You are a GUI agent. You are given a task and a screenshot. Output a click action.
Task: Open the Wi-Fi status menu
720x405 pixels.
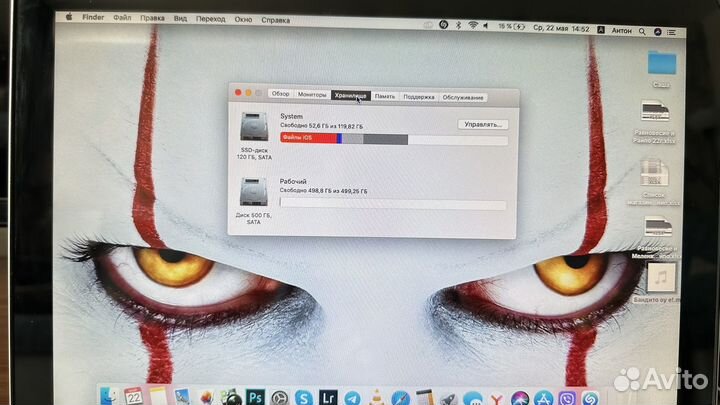point(473,26)
